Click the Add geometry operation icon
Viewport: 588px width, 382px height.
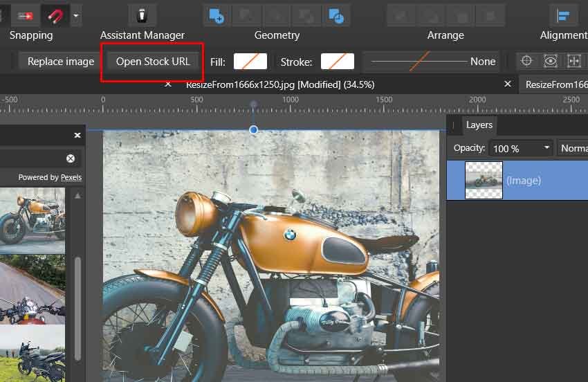click(217, 16)
